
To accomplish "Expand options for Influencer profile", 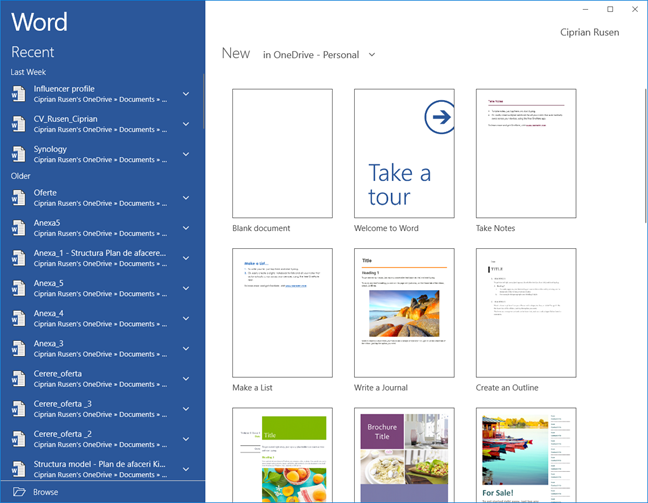I will pos(186,94).
